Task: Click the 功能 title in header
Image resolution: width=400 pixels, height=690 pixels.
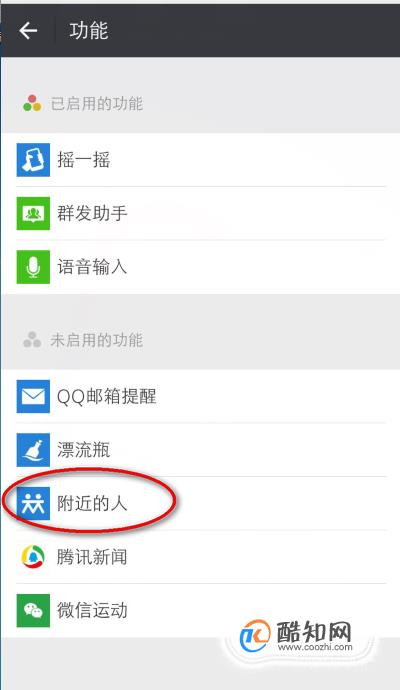Action: [x=89, y=30]
